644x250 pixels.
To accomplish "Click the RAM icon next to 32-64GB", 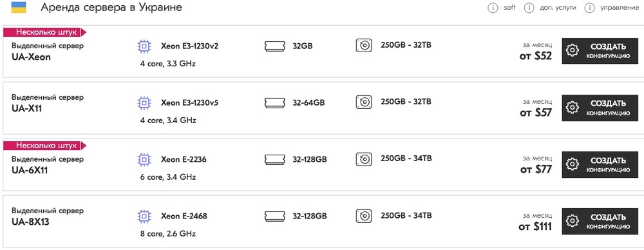I will coord(275,102).
